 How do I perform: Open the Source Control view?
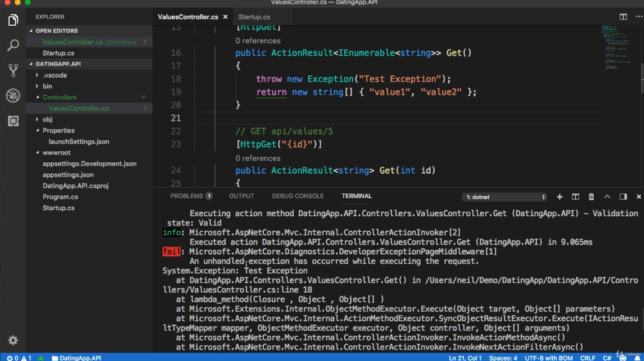(x=13, y=70)
